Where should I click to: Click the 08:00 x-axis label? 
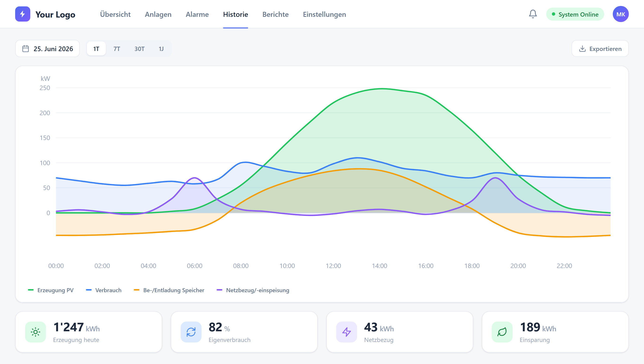point(241,266)
